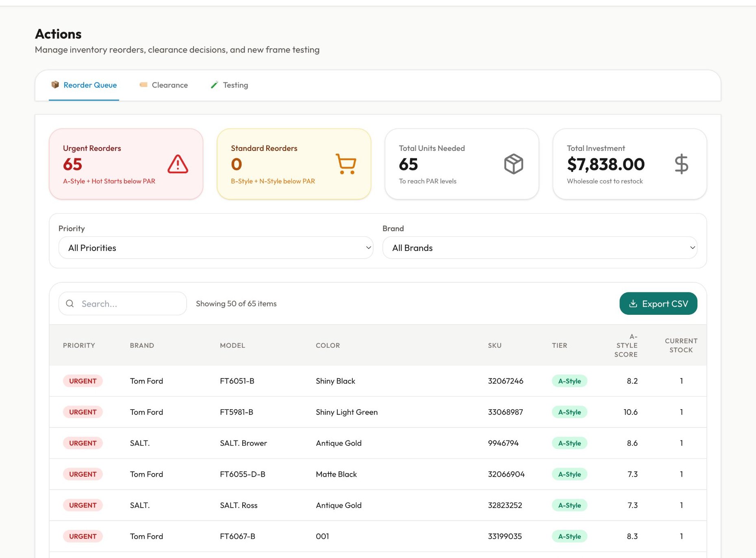Expand the Priority filter chevron
The image size is (756, 558).
tap(367, 247)
